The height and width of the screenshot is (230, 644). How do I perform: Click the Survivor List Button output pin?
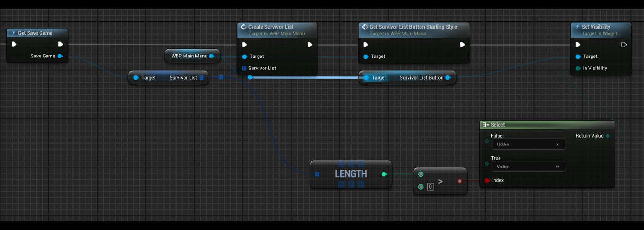448,78
